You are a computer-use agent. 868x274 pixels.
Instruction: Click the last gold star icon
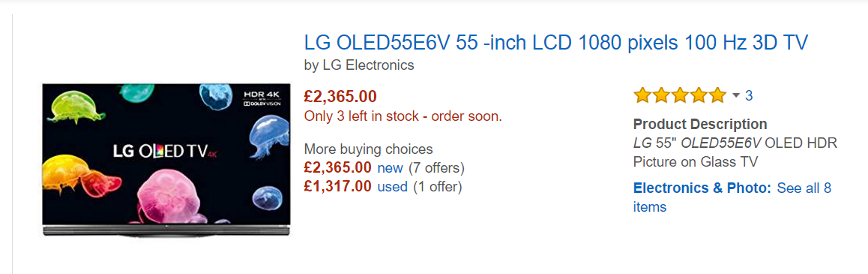click(x=717, y=95)
